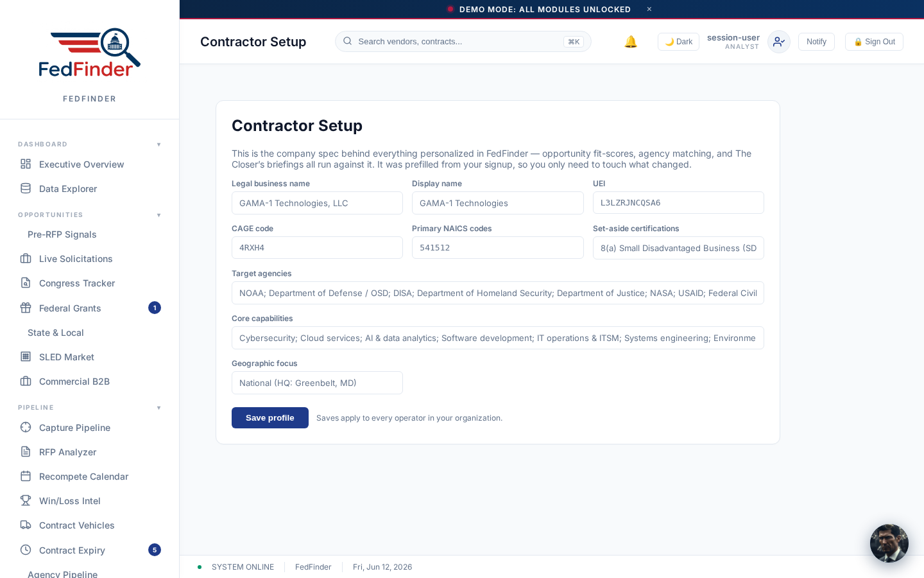
Task: Edit the Core capabilities field
Action: (497, 338)
